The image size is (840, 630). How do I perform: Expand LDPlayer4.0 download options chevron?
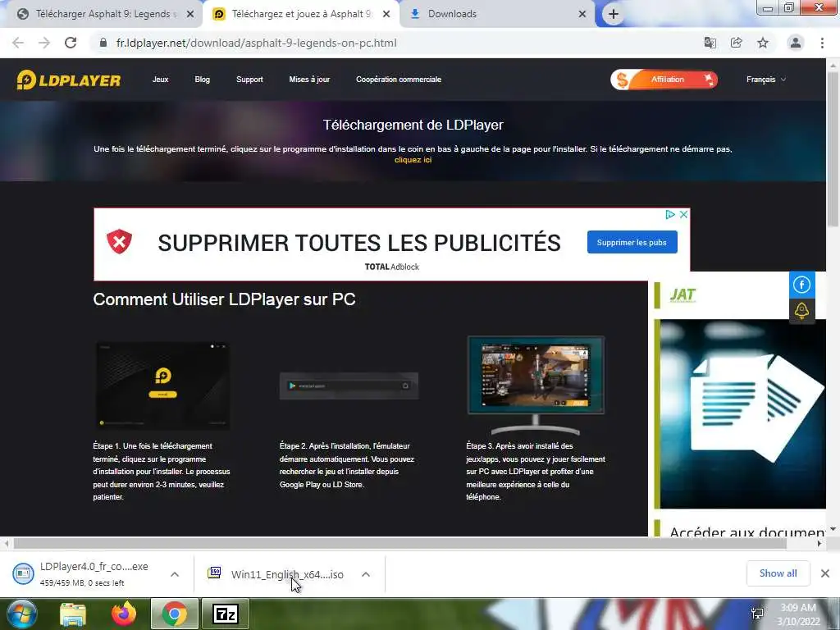point(175,574)
